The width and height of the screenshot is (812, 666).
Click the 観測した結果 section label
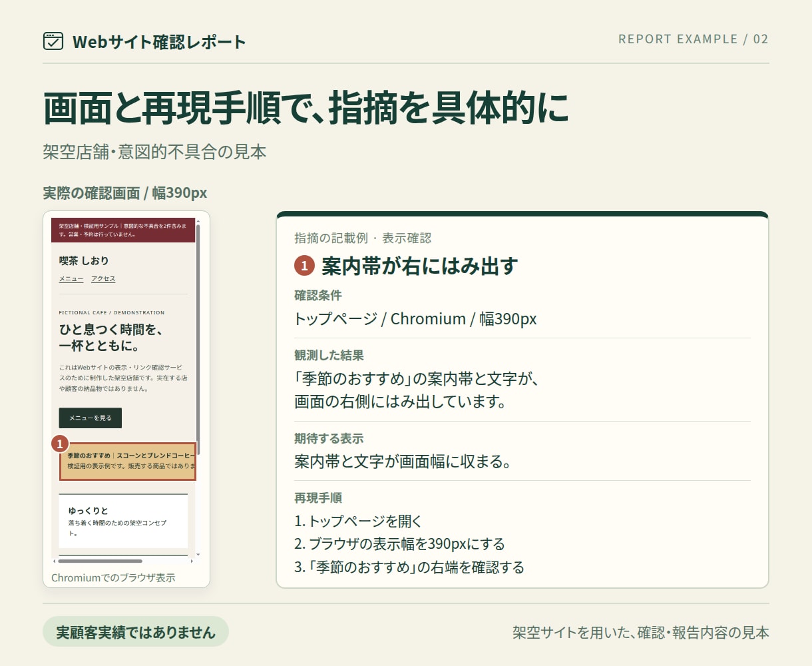pyautogui.click(x=329, y=355)
